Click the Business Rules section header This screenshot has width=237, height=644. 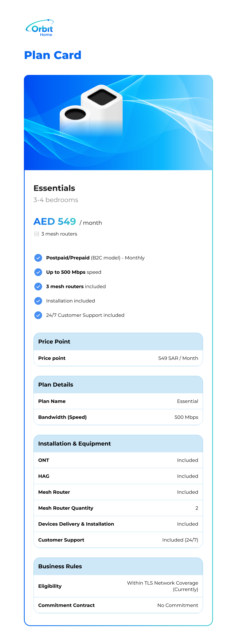point(118,566)
